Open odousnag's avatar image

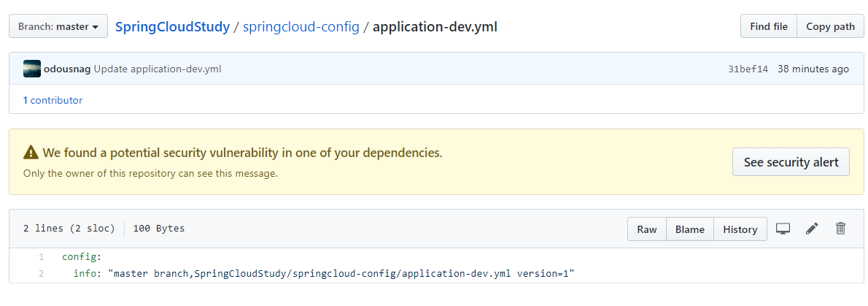point(32,69)
